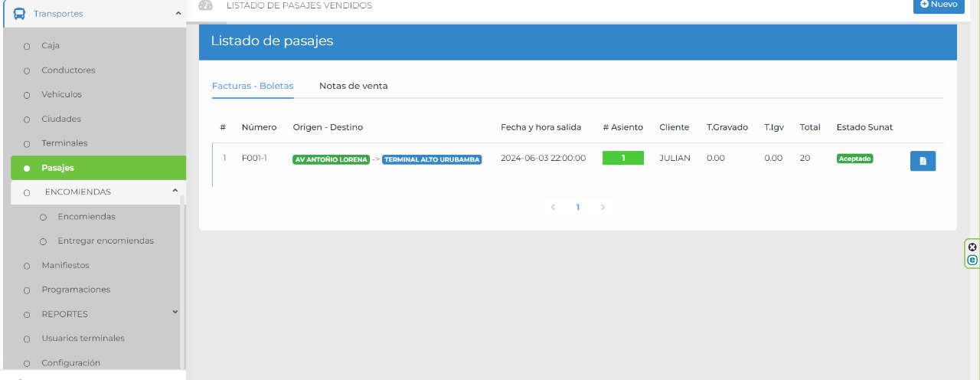Image resolution: width=980 pixels, height=380 pixels.
Task: Select Entregar encomiendas in the sidebar
Action: (106, 241)
